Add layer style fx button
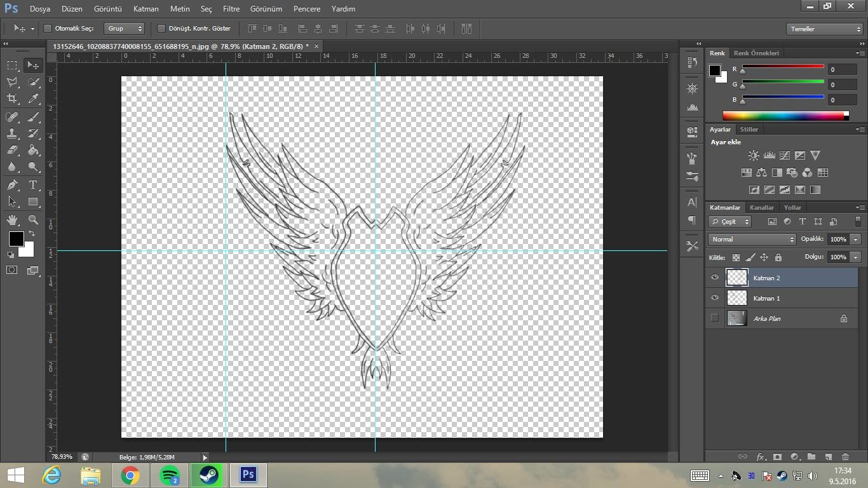The height and width of the screenshot is (488, 868). 760,456
